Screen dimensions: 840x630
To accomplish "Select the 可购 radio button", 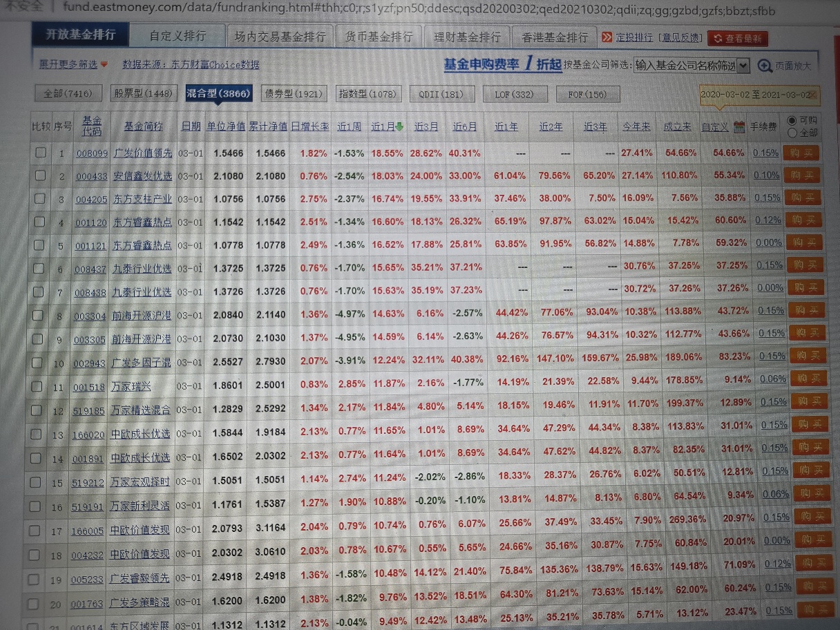I will point(792,120).
